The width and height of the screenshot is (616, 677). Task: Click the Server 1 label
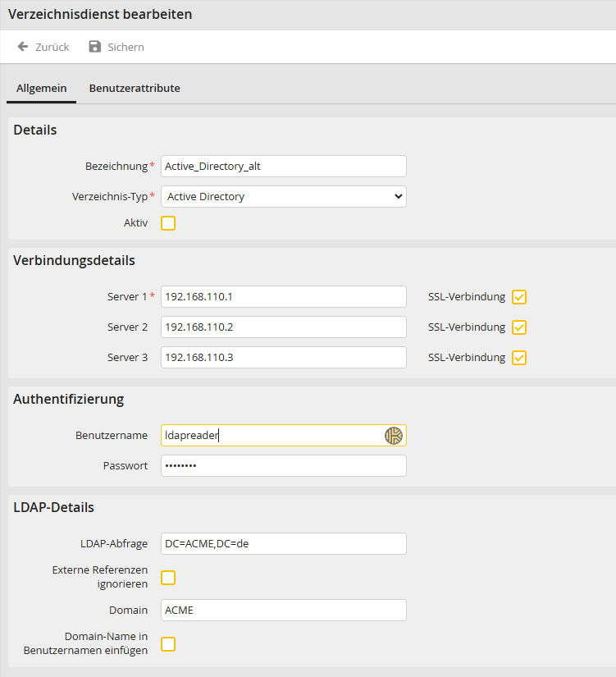coord(127,296)
